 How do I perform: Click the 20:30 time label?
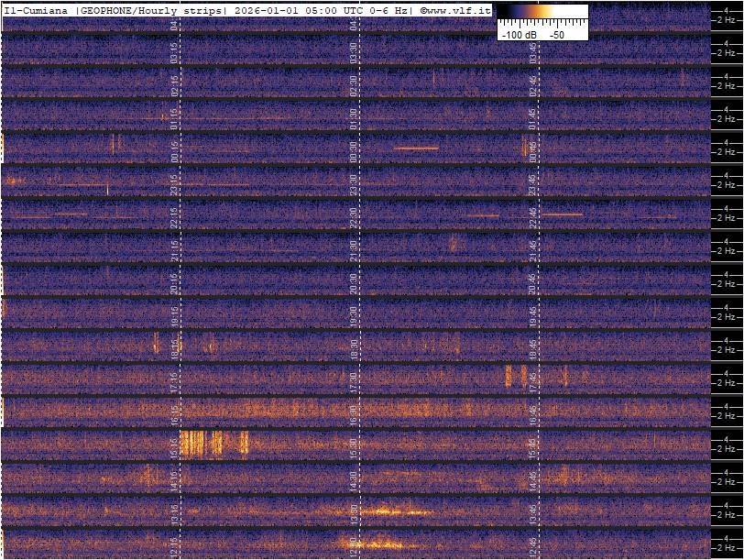[x=354, y=280]
